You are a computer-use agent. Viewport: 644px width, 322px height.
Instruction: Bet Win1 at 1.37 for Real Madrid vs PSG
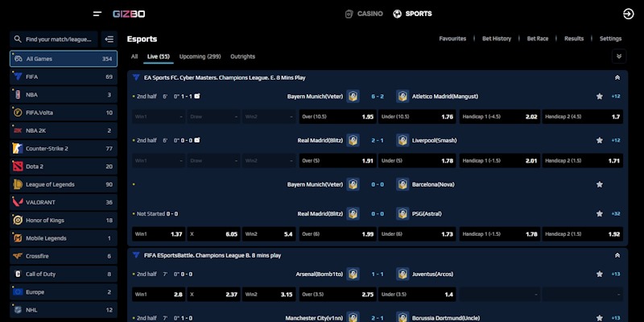[x=159, y=234]
